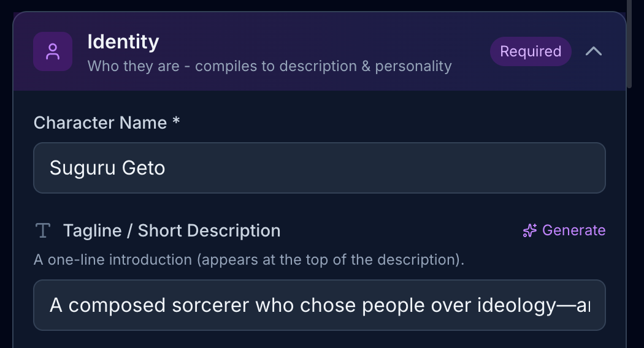The height and width of the screenshot is (348, 644).
Task: Focus the Character Name input field
Action: (x=319, y=168)
